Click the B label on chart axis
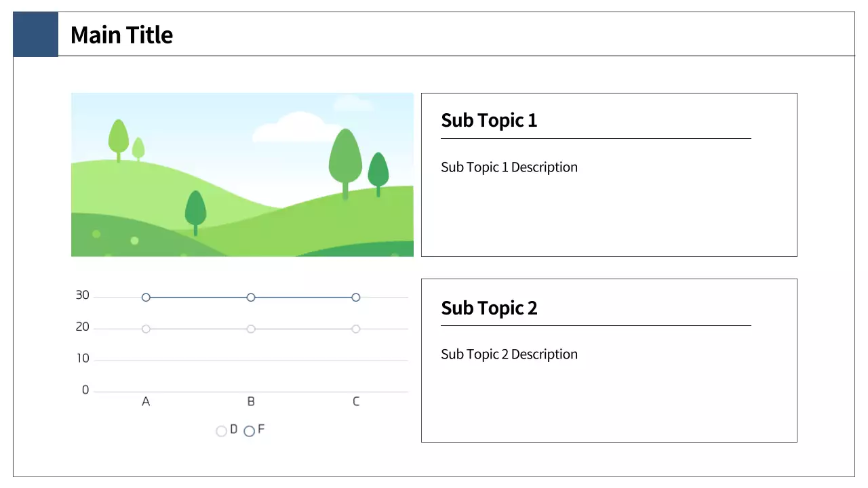The image size is (868, 488). coord(251,402)
